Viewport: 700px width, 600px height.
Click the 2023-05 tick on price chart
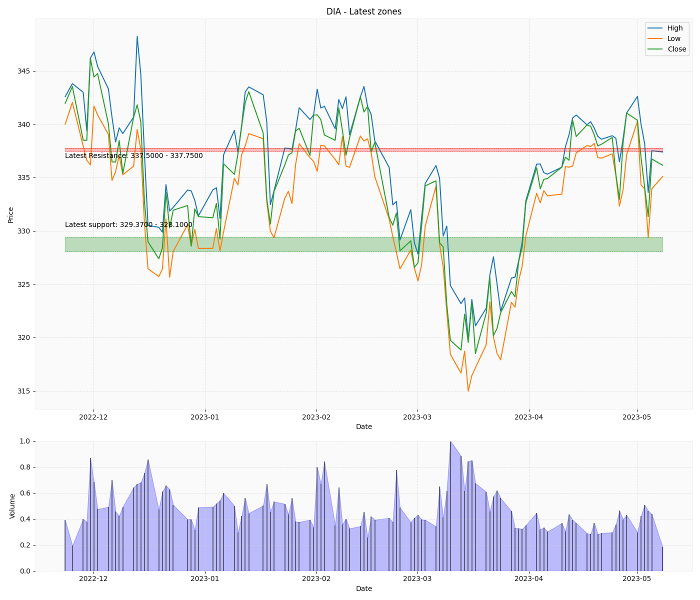[637, 416]
